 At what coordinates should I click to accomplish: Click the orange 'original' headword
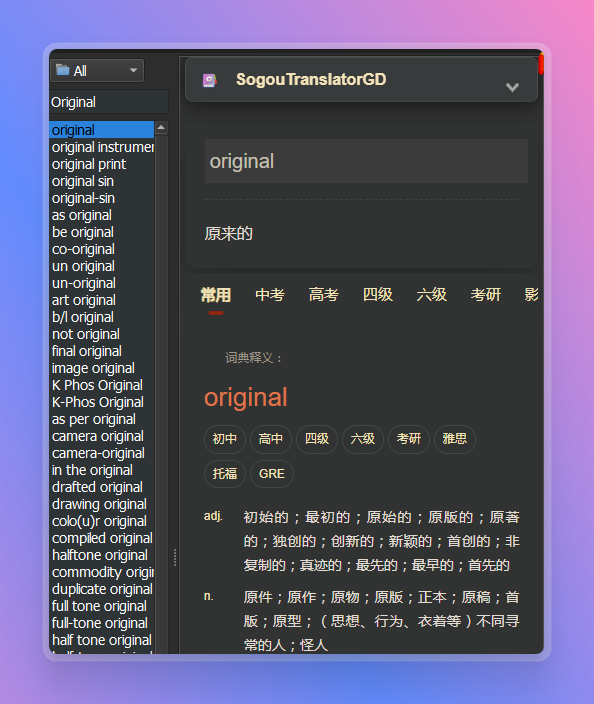246,397
